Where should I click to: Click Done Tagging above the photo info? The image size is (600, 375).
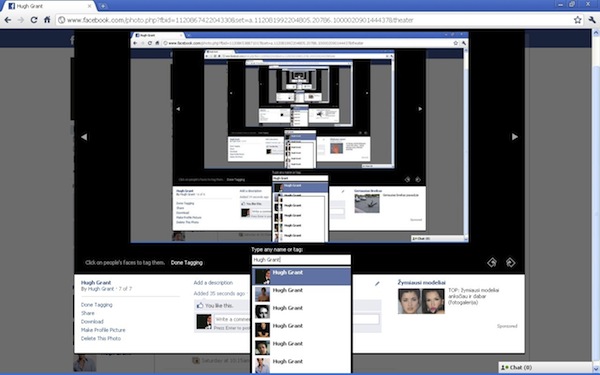click(187, 262)
